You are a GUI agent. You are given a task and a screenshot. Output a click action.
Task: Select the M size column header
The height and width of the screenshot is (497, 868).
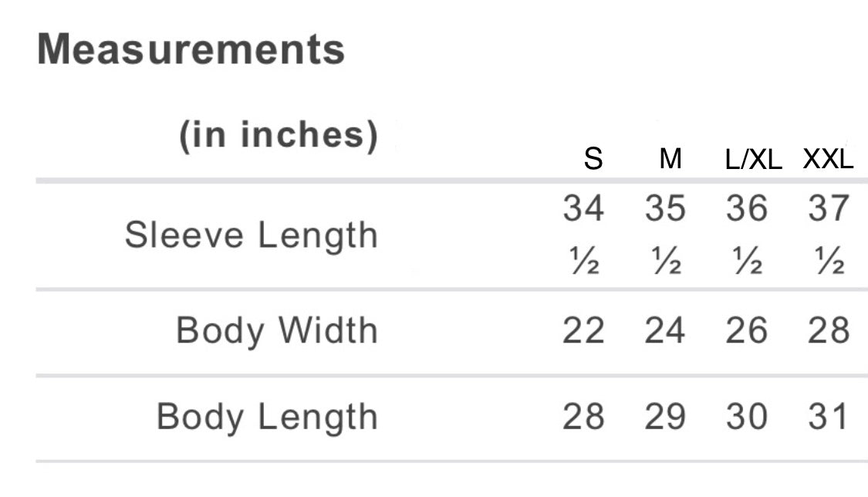pos(670,159)
